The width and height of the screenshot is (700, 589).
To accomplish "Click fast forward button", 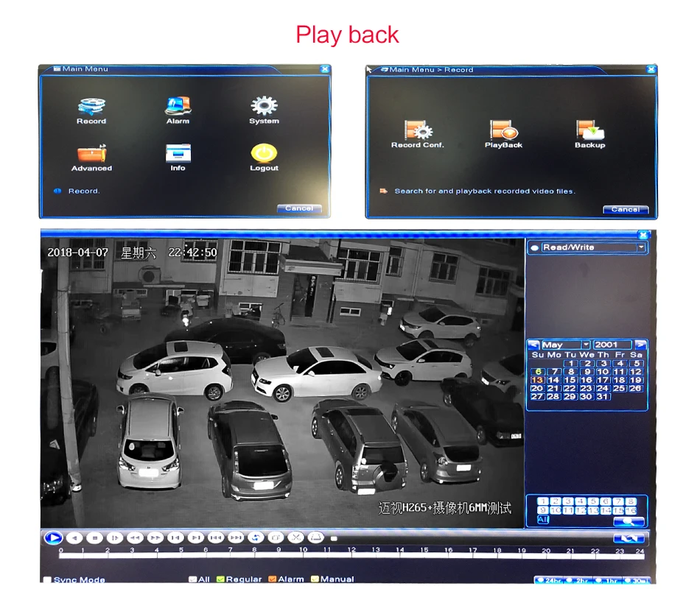I will point(155,538).
